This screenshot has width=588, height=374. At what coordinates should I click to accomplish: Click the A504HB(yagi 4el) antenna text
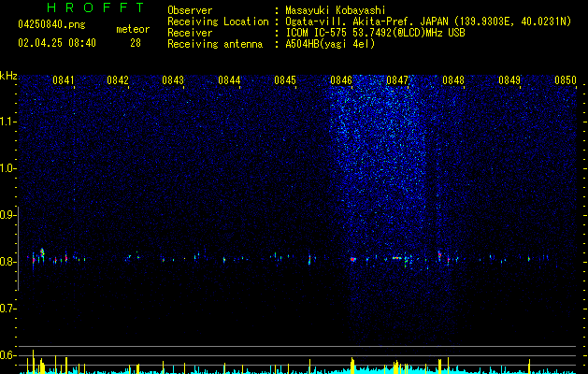tap(330, 44)
